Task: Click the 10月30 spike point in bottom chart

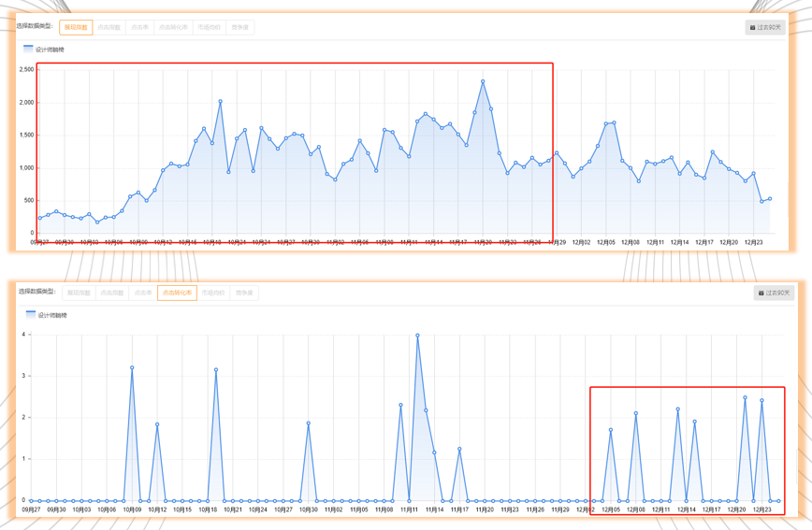Action: click(308, 423)
